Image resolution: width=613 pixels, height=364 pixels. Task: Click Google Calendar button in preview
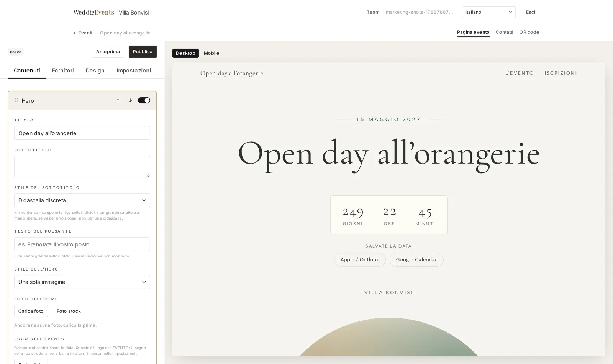pyautogui.click(x=416, y=260)
